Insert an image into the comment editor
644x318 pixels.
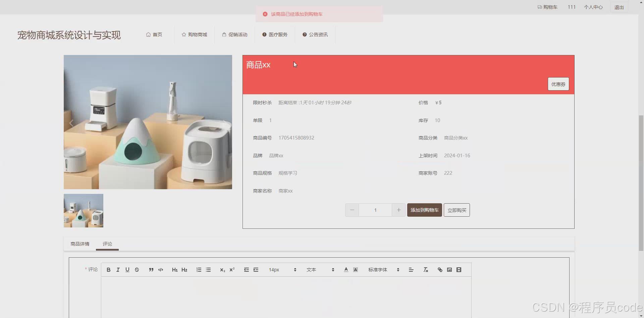coord(449,269)
